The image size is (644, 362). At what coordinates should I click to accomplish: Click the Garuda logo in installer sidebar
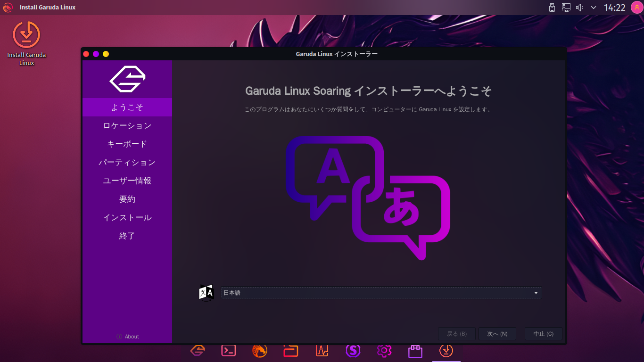pyautogui.click(x=127, y=79)
